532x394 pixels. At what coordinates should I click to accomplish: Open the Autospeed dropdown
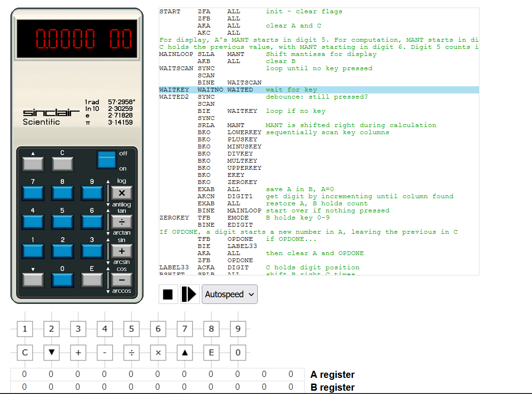(230, 294)
